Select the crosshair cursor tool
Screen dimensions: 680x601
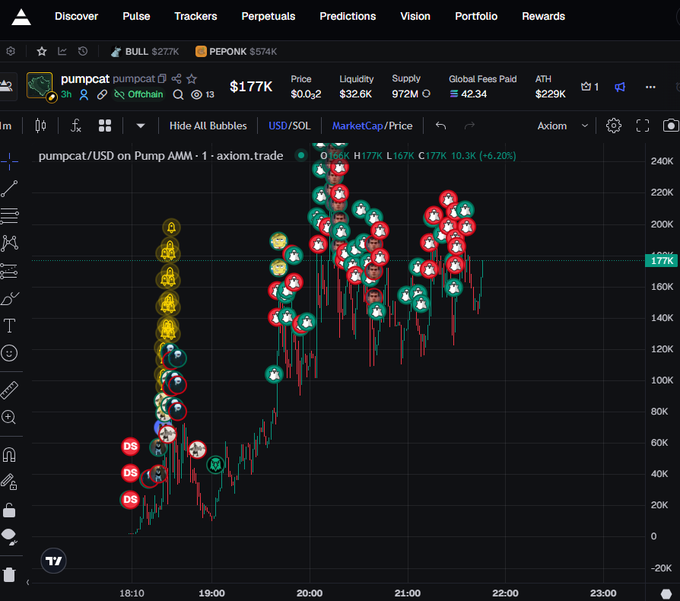(10, 161)
